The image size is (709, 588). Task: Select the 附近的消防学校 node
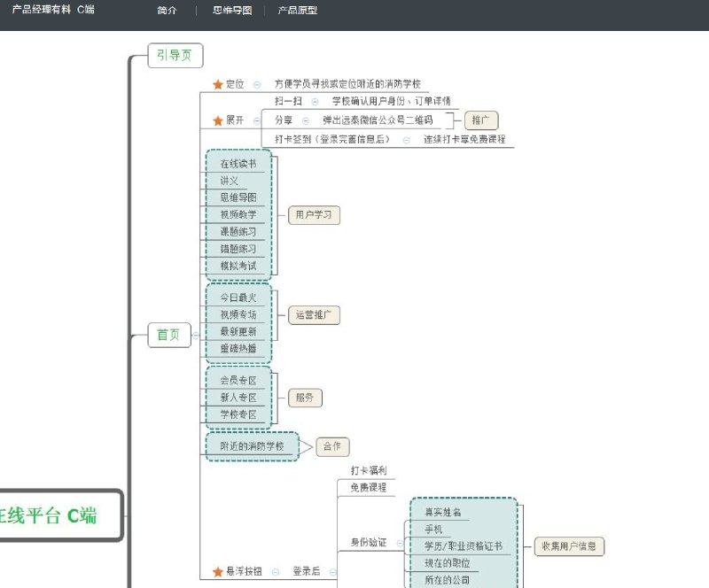[253, 447]
